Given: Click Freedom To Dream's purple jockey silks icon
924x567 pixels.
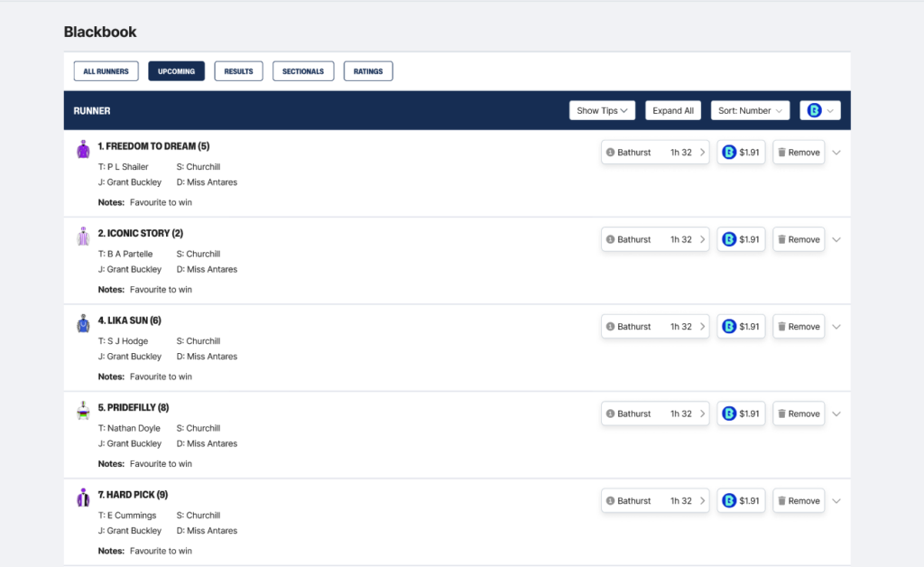Looking at the screenshot, I should point(83,149).
